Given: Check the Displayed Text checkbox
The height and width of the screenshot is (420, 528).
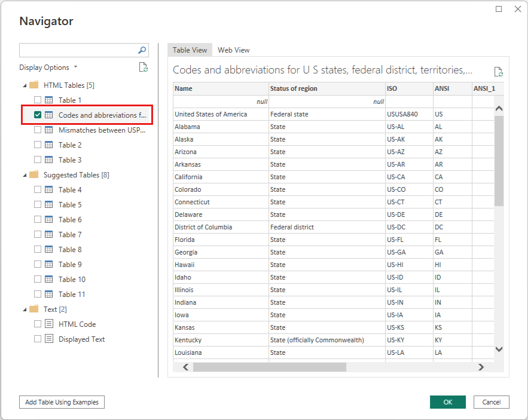Looking at the screenshot, I should (x=38, y=339).
